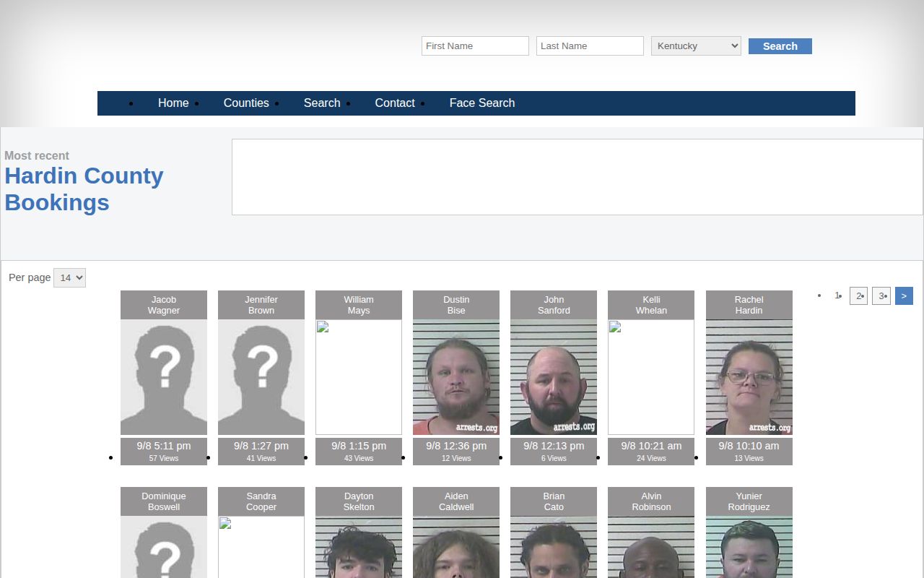View Alvin Robinson's mugshot photo
924x578 pixels.
coord(651,547)
